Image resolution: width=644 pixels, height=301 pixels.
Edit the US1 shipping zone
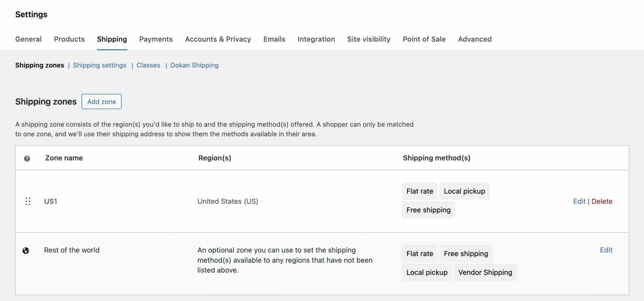pos(579,201)
